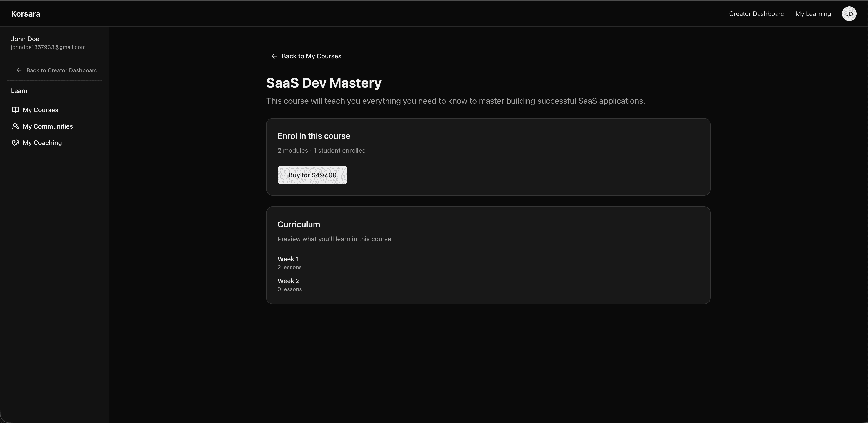The image size is (868, 423).
Task: Click the arrow next to Back to Creator Dashboard
Action: (19, 70)
